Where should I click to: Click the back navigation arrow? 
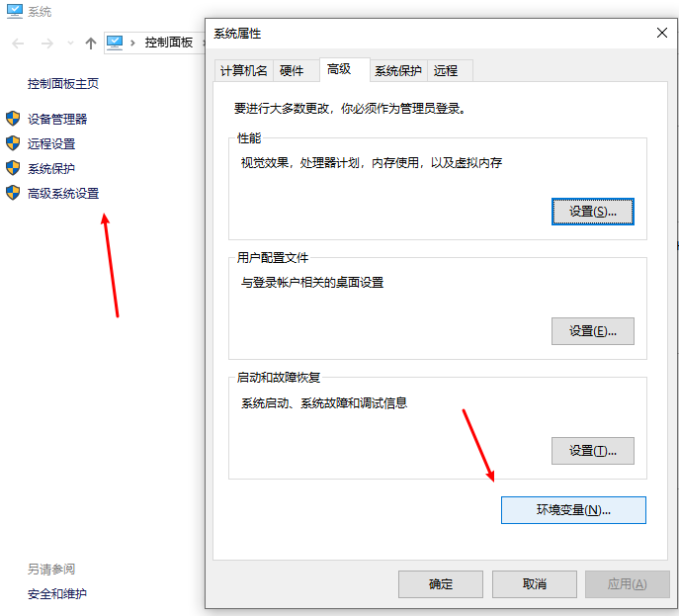(18, 43)
